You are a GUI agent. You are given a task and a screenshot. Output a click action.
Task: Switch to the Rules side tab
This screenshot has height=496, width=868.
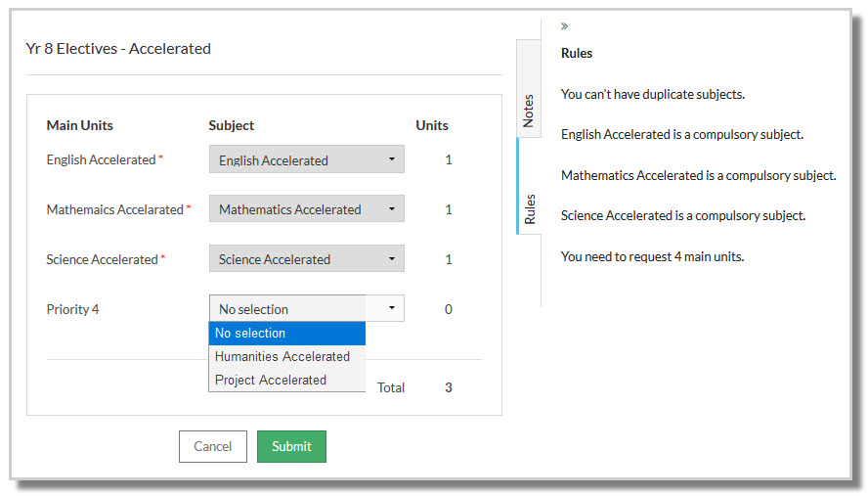point(529,208)
